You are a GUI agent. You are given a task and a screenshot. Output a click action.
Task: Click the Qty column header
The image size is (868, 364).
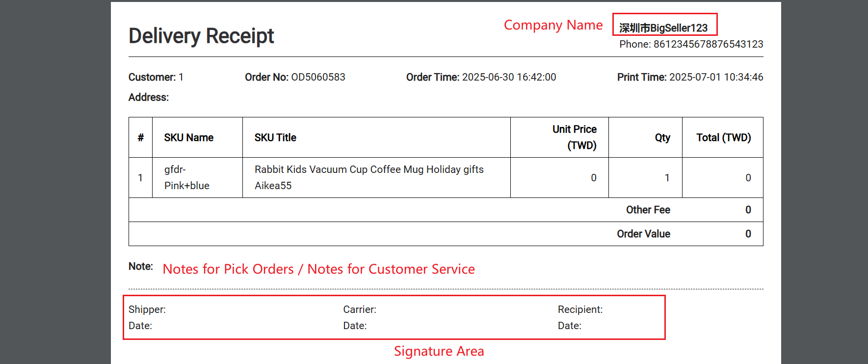[x=662, y=138]
